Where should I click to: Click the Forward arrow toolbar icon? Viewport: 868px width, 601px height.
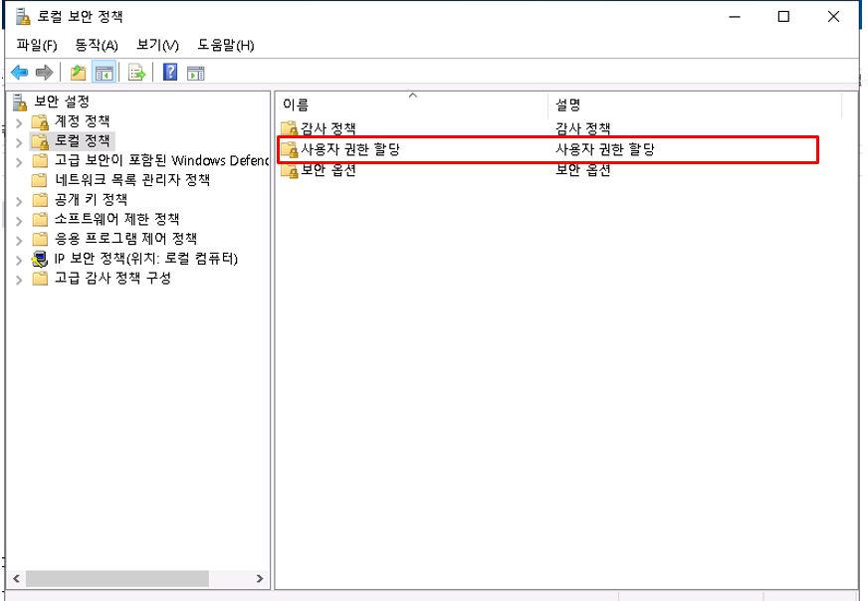point(44,73)
